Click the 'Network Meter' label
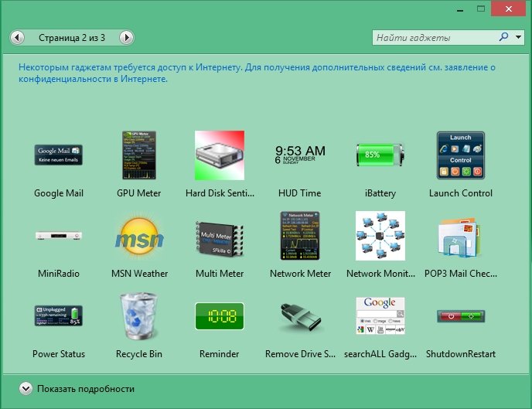The width and height of the screenshot is (532, 409). (300, 274)
